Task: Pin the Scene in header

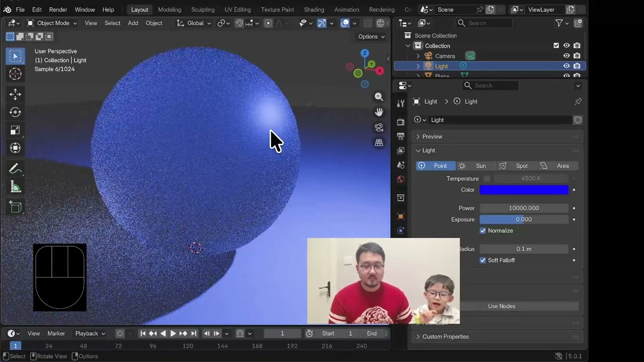Action: coord(479,10)
